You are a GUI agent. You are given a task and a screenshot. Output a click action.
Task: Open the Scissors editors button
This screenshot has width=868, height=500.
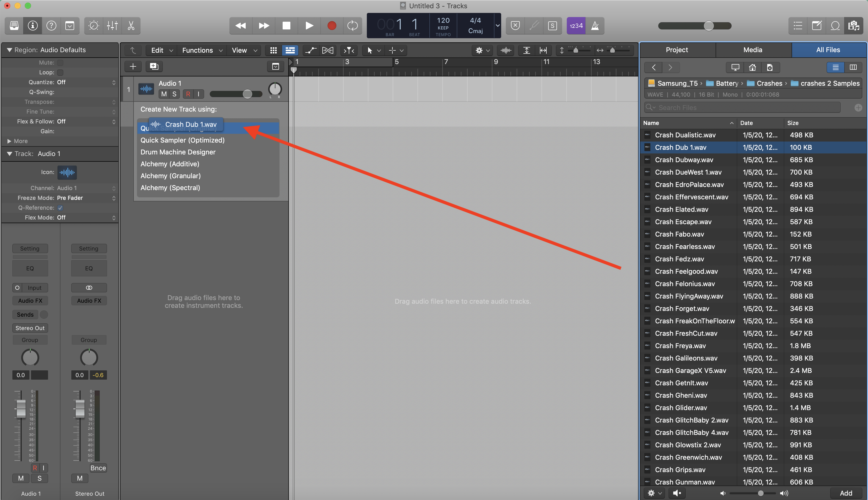tap(131, 25)
